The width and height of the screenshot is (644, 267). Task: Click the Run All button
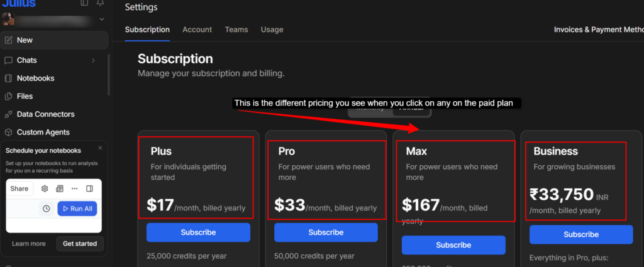pyautogui.click(x=77, y=209)
